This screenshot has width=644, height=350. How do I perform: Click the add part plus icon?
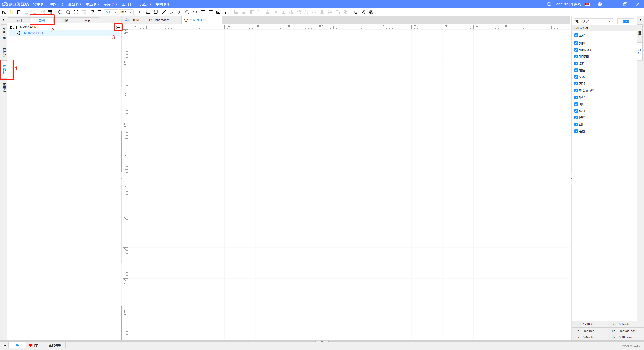coord(118,27)
